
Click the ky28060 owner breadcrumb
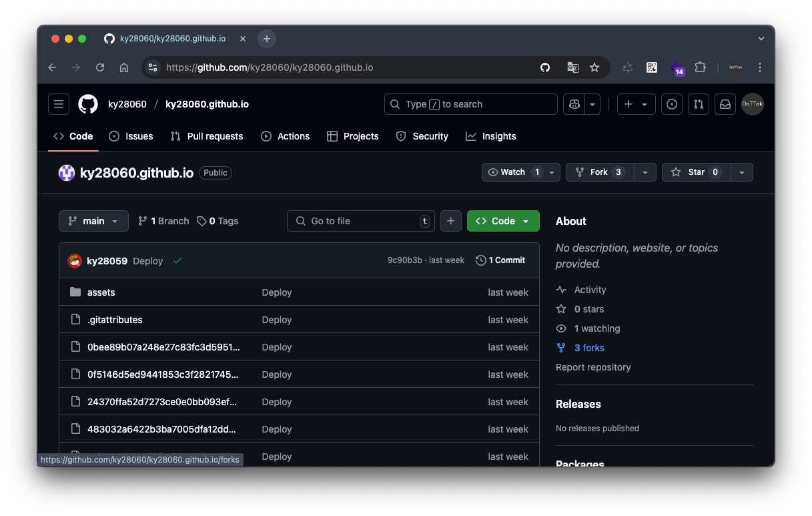click(127, 104)
